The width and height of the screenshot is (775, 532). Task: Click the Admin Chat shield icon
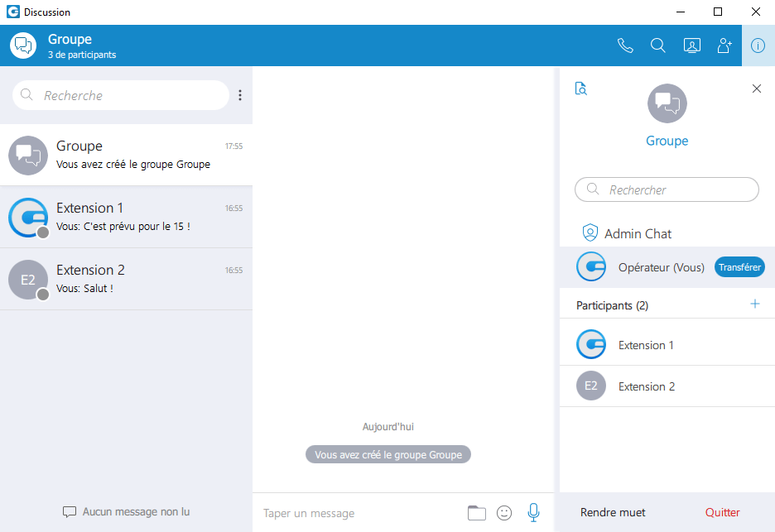coord(590,232)
